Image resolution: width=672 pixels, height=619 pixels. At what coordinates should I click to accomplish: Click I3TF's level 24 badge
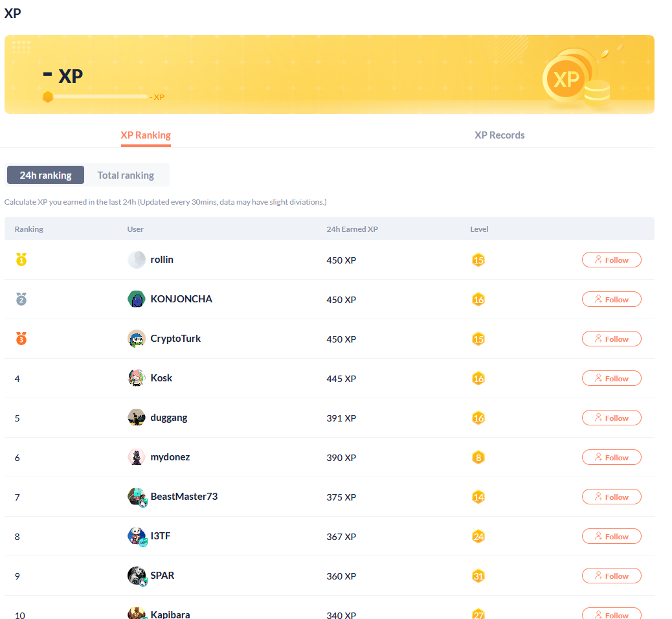click(478, 536)
